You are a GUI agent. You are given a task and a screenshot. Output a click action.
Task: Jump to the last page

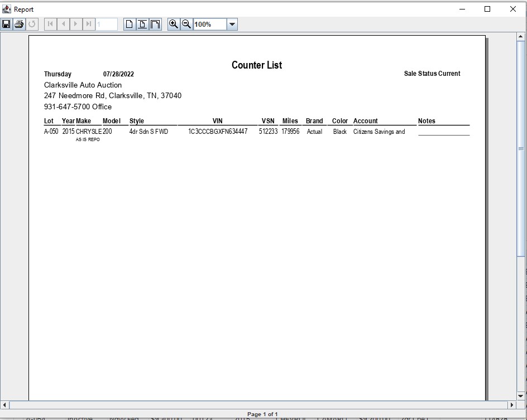(x=89, y=24)
